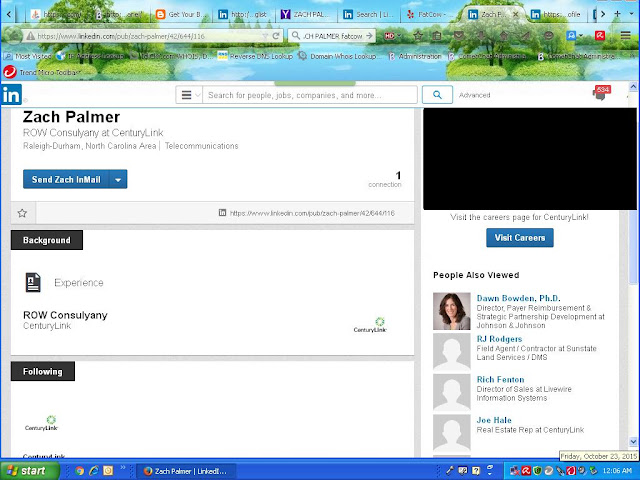Viewport: 640px width, 480px height.
Task: Open the Most Visited bookmark
Action: click(x=28, y=56)
